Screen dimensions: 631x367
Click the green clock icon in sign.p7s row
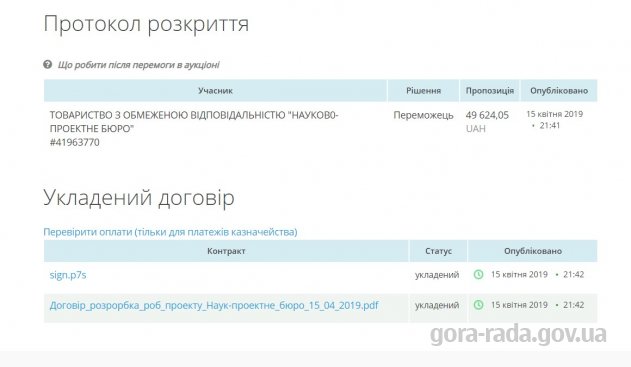478,274
